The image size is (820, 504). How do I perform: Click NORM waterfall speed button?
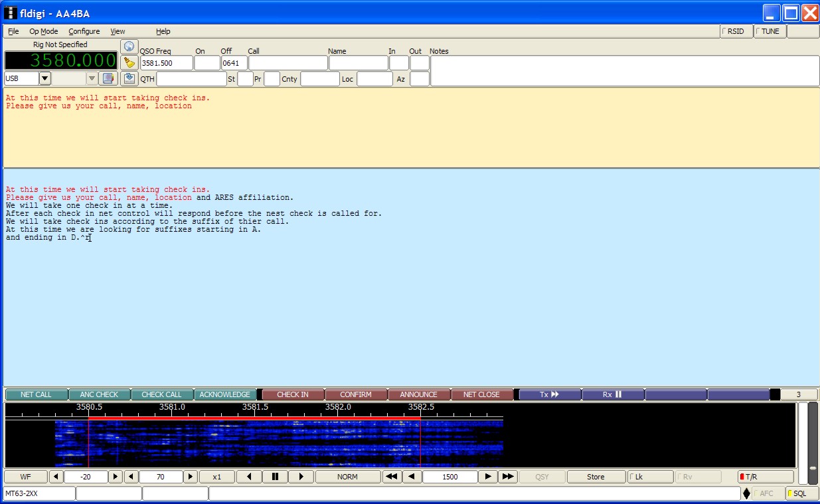click(347, 477)
